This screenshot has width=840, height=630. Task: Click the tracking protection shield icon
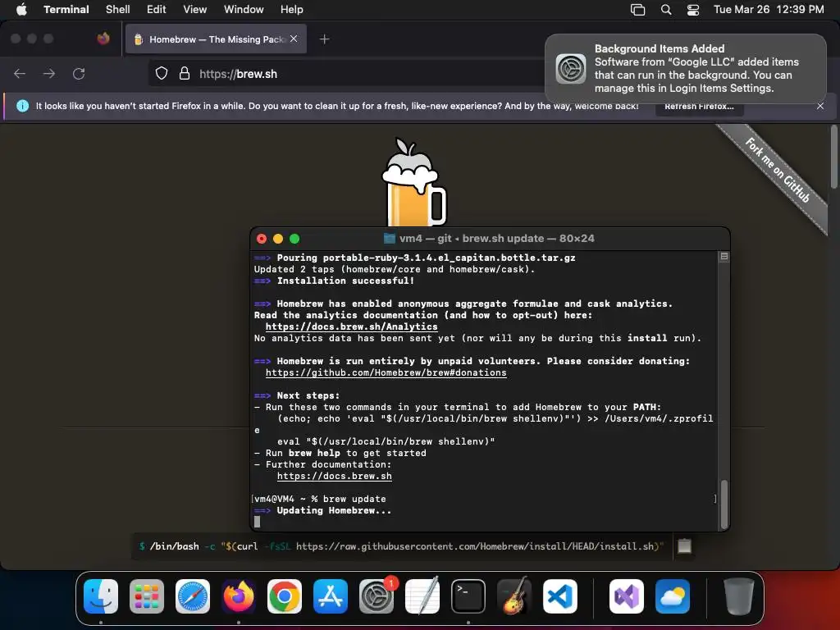(162, 73)
